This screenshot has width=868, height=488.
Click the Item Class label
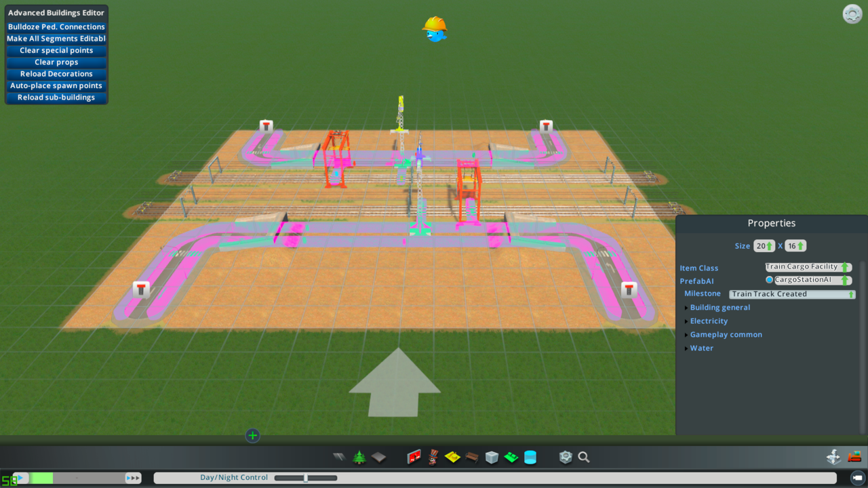click(699, 268)
